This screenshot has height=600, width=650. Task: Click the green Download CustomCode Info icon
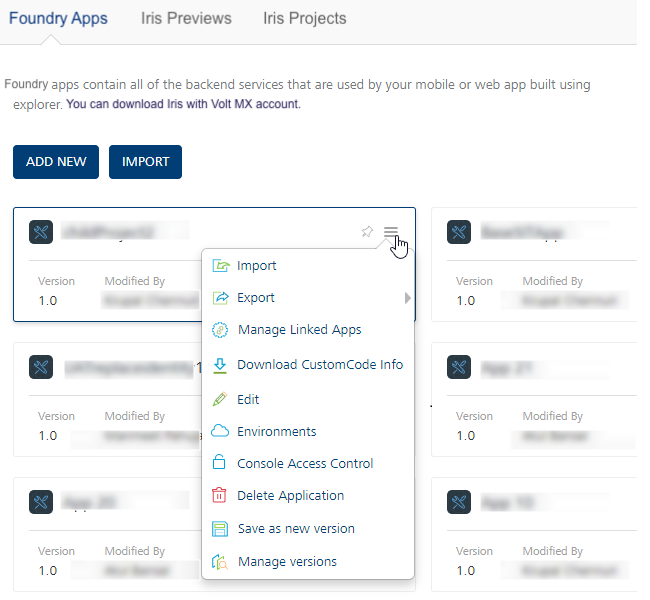pos(221,365)
